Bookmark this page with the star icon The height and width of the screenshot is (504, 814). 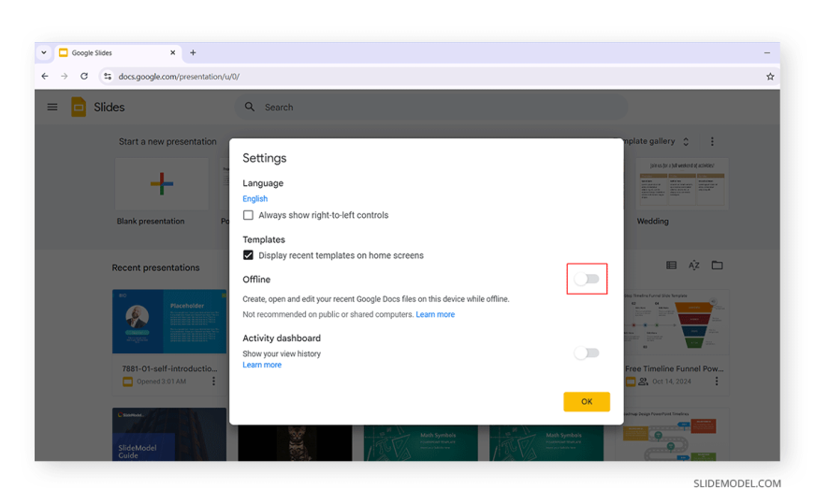pyautogui.click(x=770, y=77)
